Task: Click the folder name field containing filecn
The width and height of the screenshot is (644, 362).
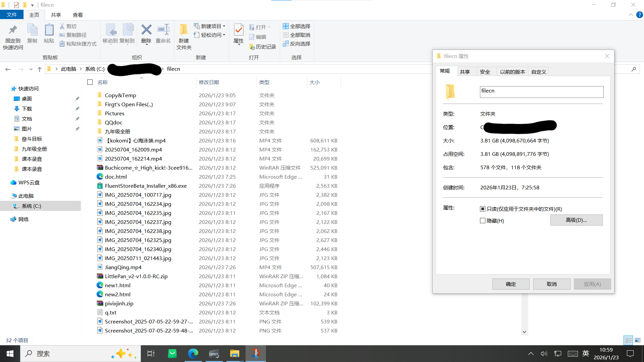Action: (x=541, y=92)
